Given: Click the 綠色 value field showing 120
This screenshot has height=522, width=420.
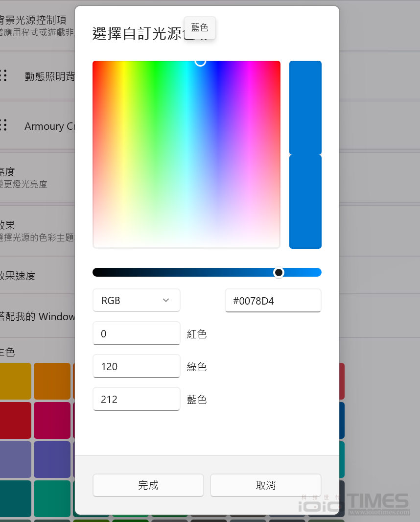Looking at the screenshot, I should [x=136, y=366].
